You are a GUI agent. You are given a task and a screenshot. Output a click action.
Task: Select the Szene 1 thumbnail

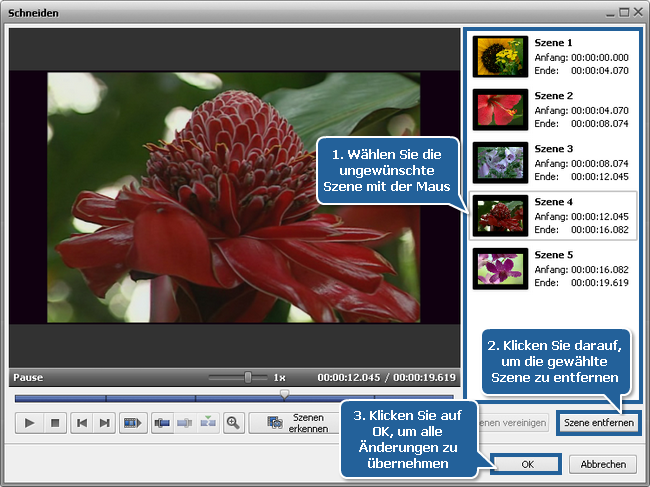click(x=500, y=57)
